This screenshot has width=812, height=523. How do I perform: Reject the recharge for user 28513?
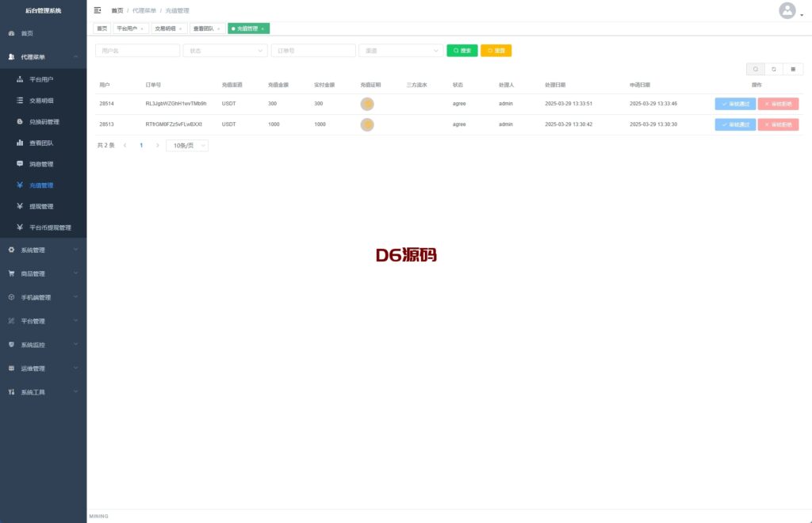point(779,124)
